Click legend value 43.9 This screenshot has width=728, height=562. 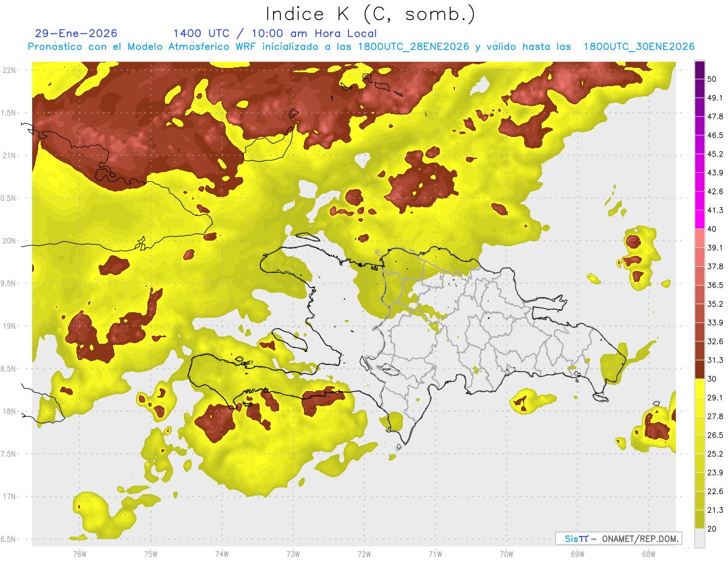point(715,173)
